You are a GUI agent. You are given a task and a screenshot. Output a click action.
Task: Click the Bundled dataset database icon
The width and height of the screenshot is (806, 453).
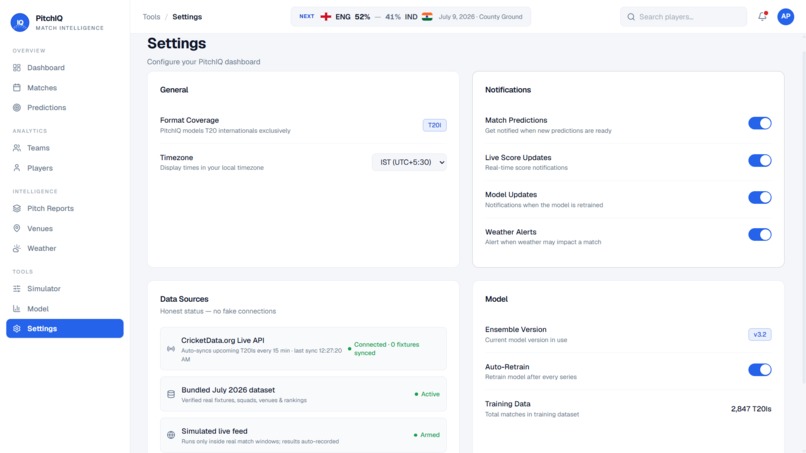coord(171,394)
